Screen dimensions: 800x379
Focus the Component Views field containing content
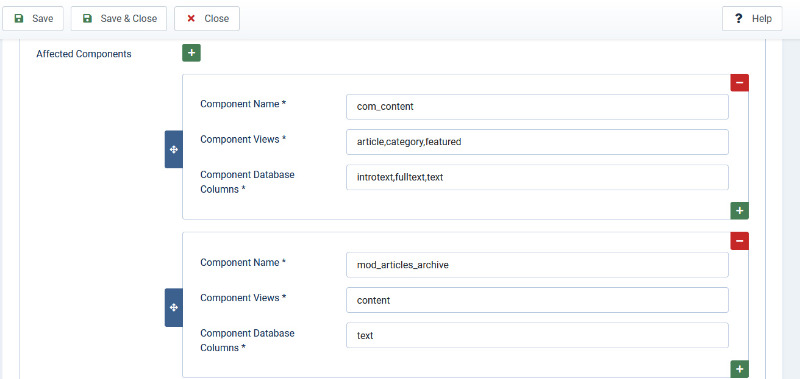tap(537, 300)
